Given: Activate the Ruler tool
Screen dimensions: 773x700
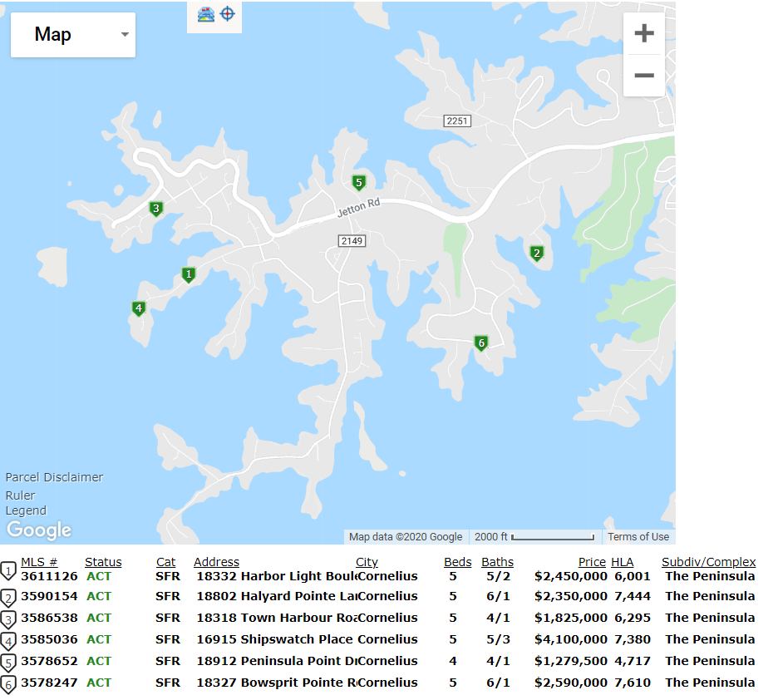Looking at the screenshot, I should [x=20, y=495].
